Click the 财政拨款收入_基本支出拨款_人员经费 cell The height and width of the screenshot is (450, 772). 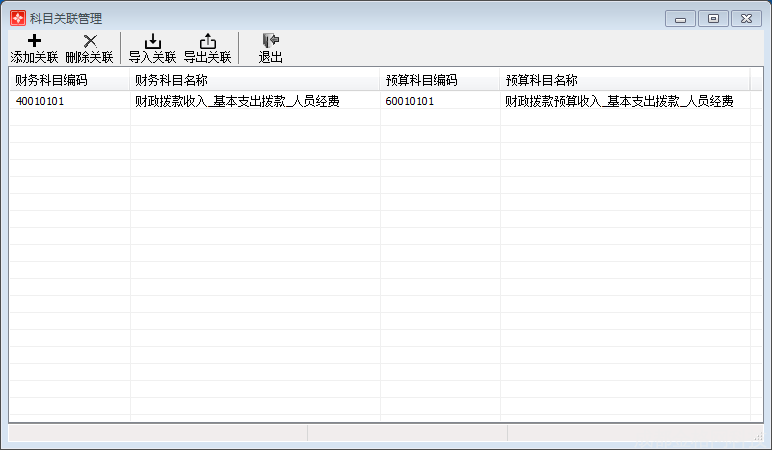(236, 101)
